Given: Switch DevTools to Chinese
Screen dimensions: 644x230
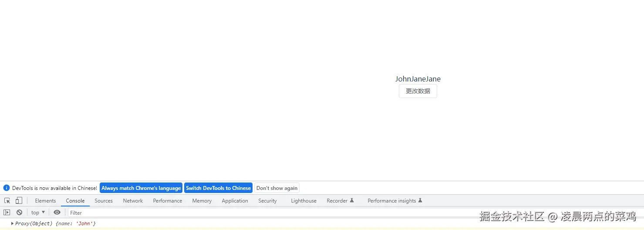Looking at the screenshot, I should tap(218, 188).
